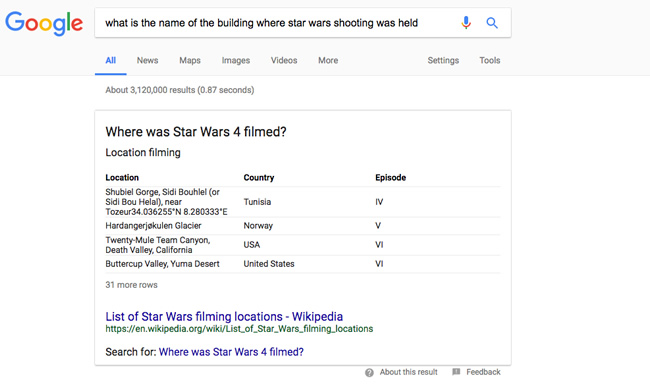Open the More search categories menu
Image resolution: width=650 pixels, height=392 pixels.
point(328,60)
